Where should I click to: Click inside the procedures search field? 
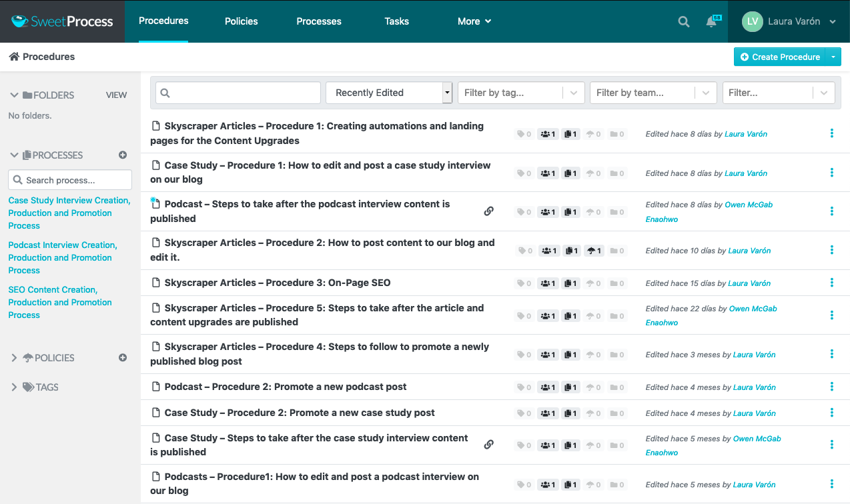pyautogui.click(x=238, y=93)
